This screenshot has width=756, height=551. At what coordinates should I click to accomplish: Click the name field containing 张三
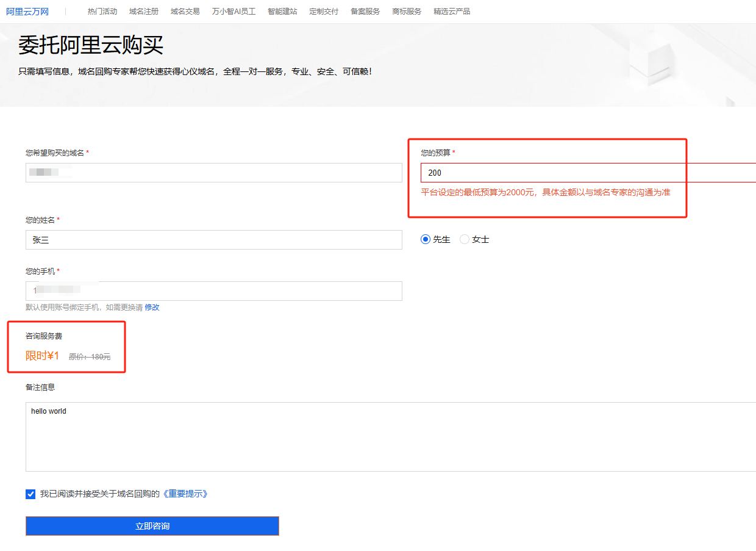point(214,240)
